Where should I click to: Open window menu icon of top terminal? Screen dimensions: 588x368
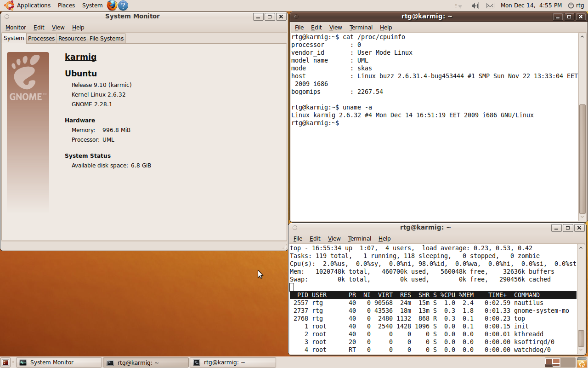click(x=295, y=227)
